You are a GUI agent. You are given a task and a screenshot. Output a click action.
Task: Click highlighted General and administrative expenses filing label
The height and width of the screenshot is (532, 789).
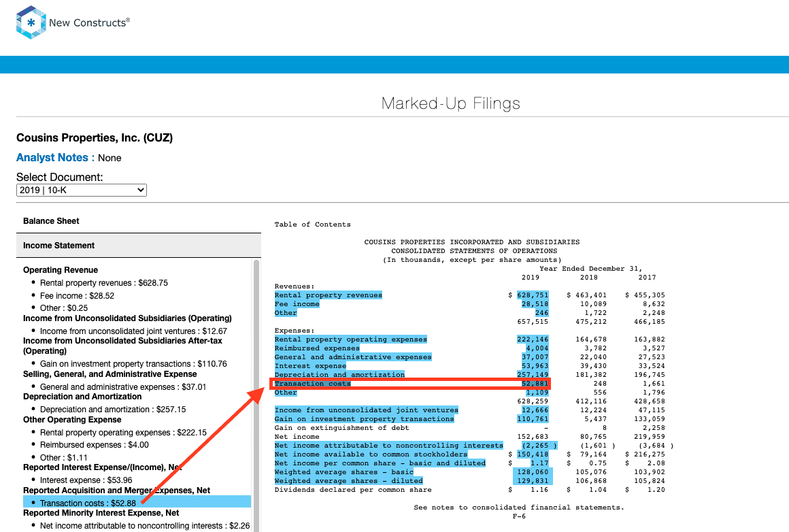[353, 357]
